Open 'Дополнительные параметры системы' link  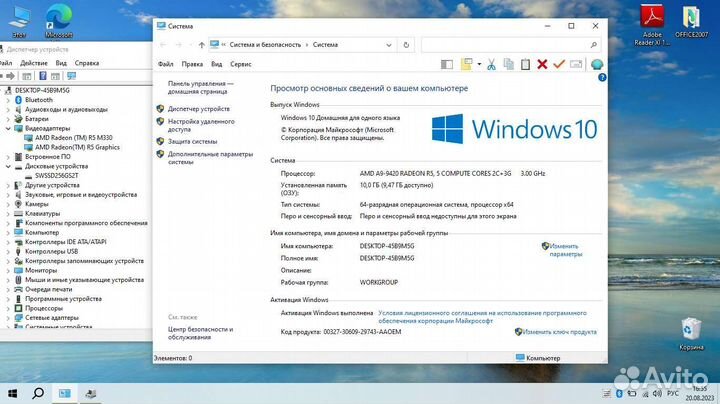(x=210, y=158)
